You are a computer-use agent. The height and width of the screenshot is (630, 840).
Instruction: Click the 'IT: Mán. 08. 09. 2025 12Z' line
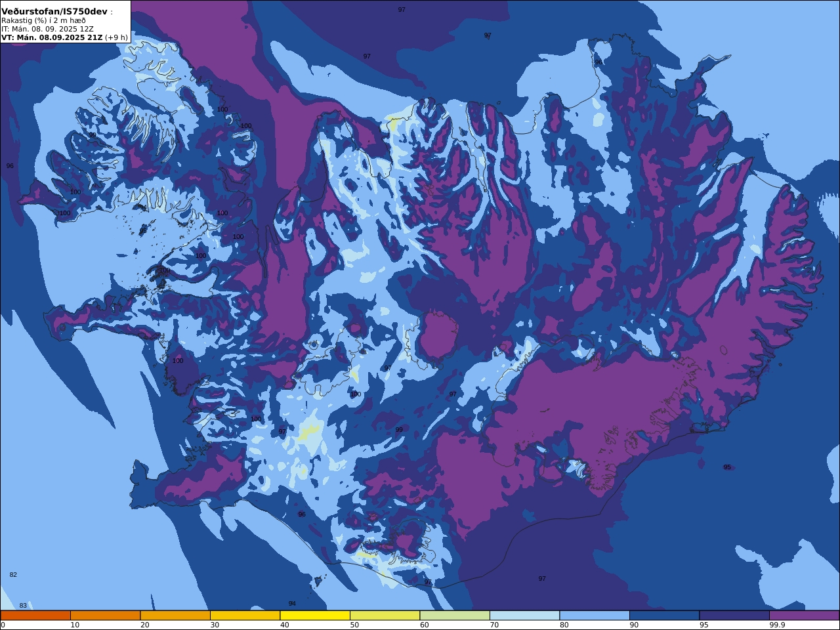47,29
